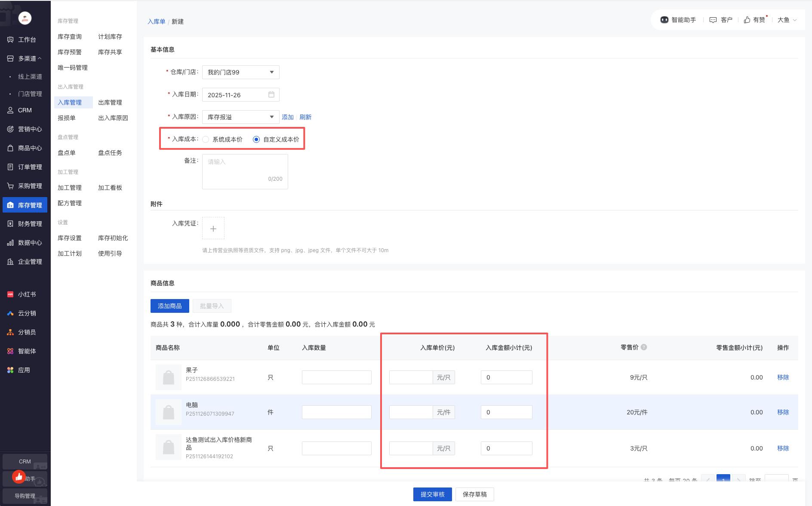Select the custom cost price radio
Viewport: 812px width, 506px height.
click(x=256, y=139)
